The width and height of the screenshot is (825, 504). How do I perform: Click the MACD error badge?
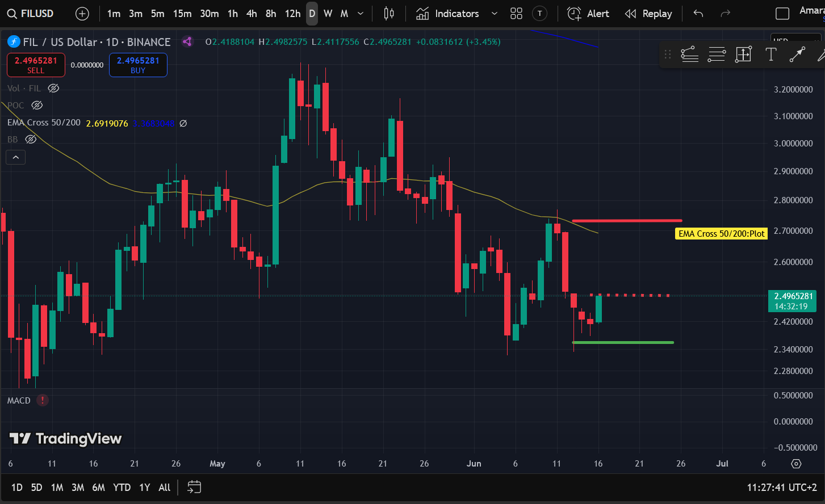point(43,400)
